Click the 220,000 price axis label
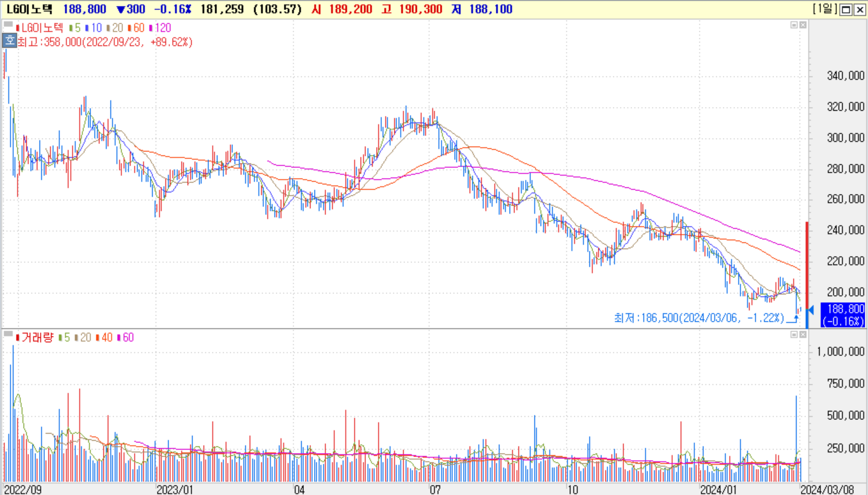 [846, 261]
